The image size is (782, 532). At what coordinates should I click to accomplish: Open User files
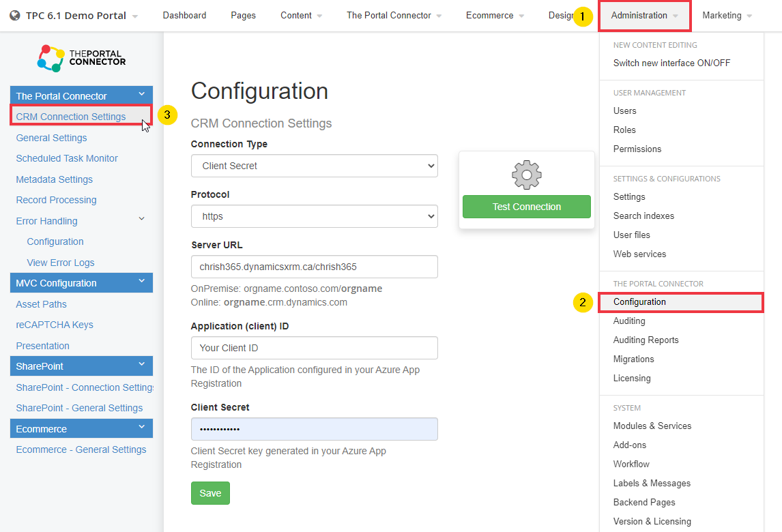632,235
